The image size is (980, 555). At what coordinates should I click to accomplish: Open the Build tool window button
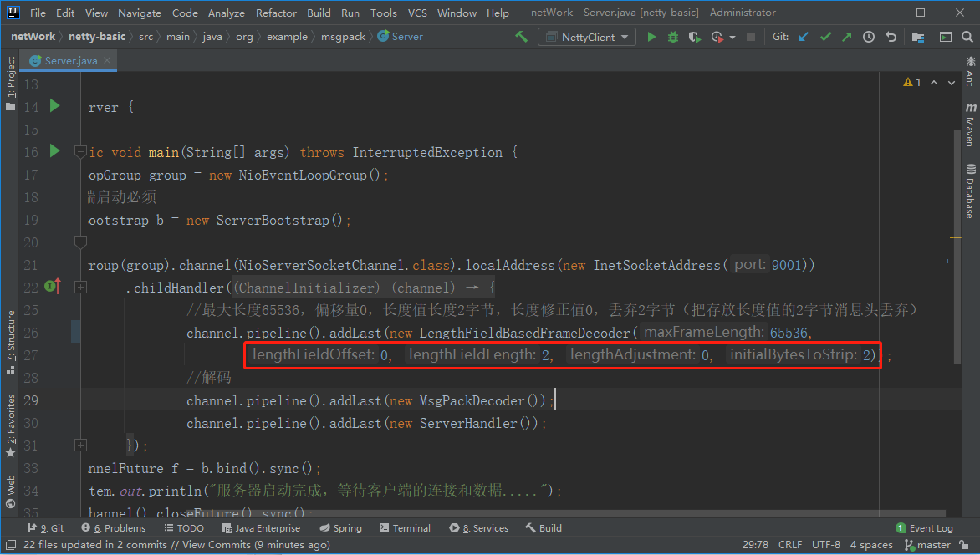pos(544,528)
